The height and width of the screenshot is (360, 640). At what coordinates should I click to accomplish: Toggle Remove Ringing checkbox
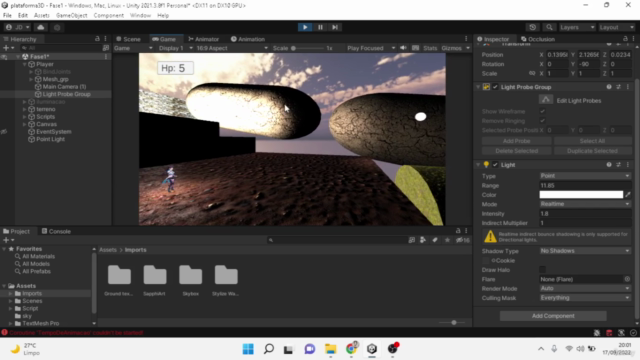pos(542,121)
